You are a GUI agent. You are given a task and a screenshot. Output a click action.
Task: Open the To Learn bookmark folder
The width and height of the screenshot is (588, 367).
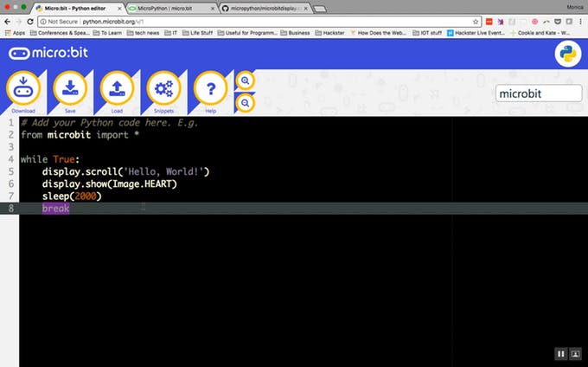[x=107, y=33]
